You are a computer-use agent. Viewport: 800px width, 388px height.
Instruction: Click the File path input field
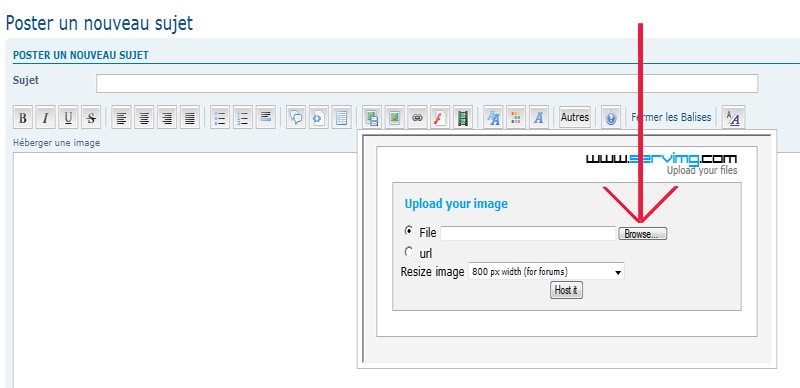coord(529,233)
